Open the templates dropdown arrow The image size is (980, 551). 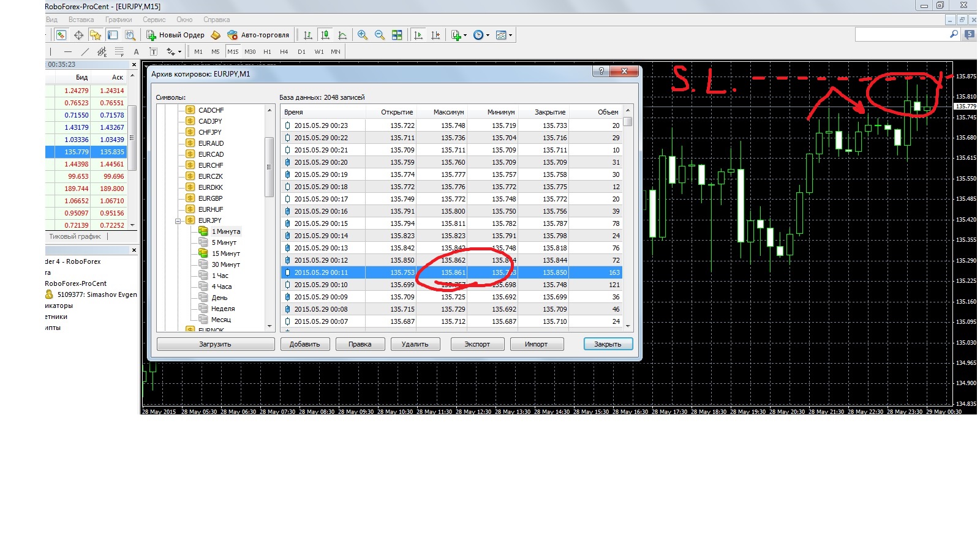click(x=511, y=35)
